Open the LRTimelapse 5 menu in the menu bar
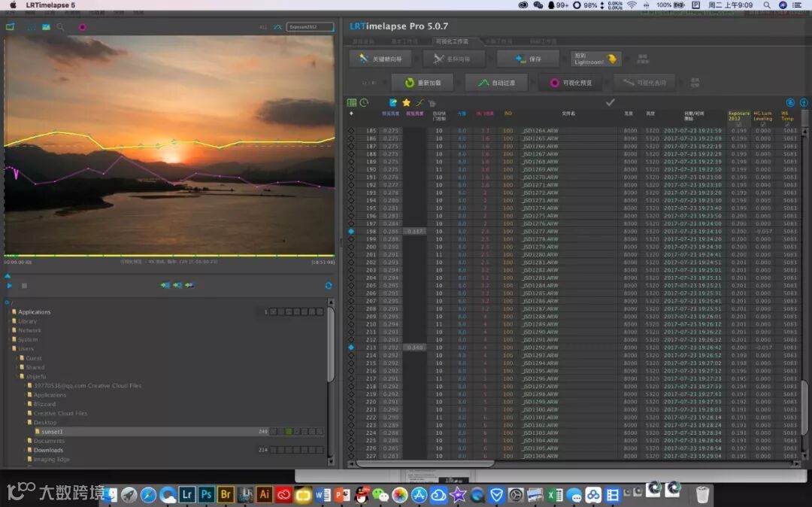The width and height of the screenshot is (812, 507). 50,5
